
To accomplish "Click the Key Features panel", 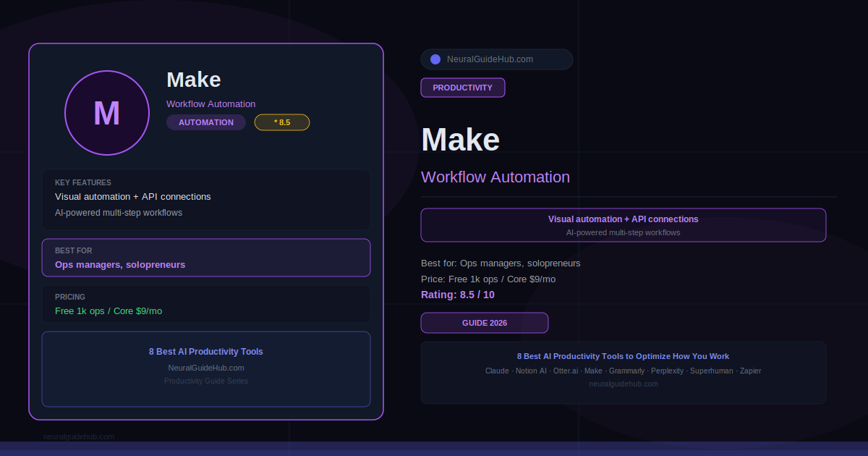I will pos(206,200).
